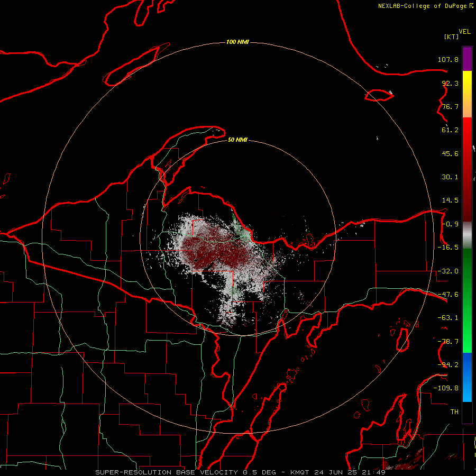Click the 107.8 legend value
The image size is (476, 476).
pos(448,59)
